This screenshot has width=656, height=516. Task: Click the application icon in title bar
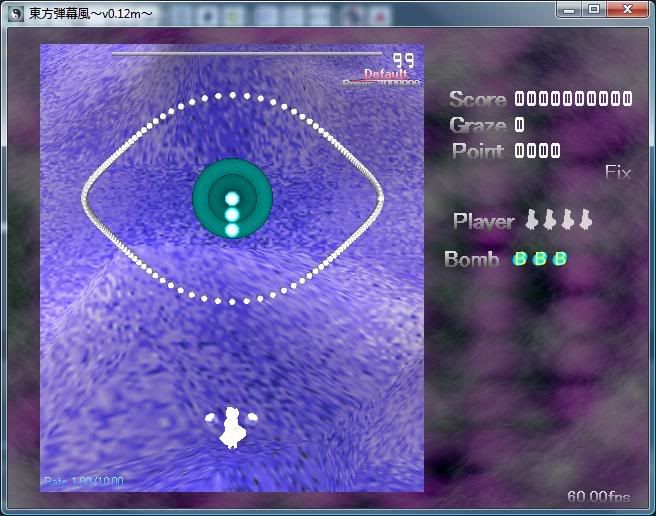coord(16,14)
